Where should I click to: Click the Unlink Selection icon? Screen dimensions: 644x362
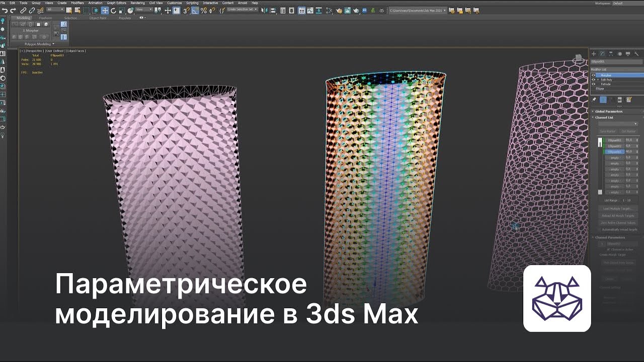click(x=32, y=11)
